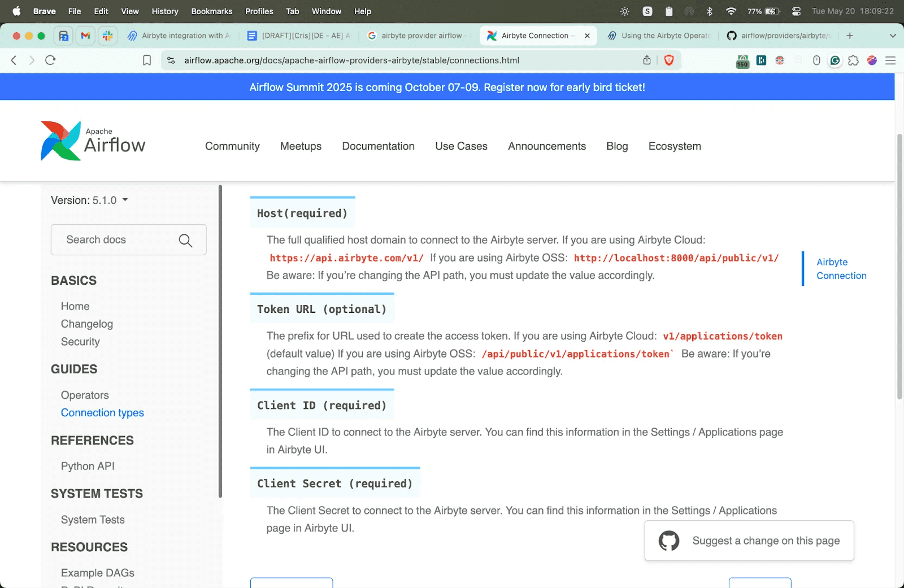Open Meetups in site navigation
The image size is (904, 588).
click(301, 146)
